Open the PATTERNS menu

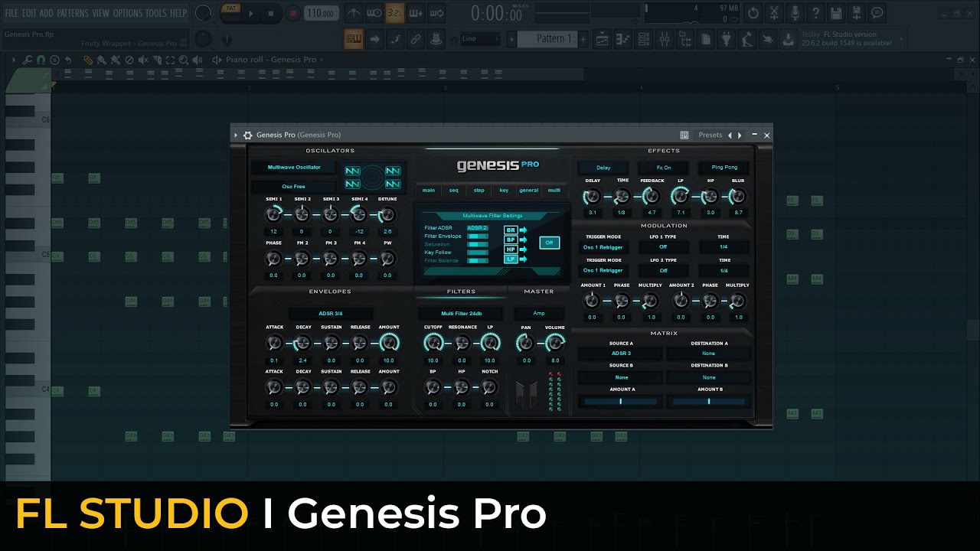[72, 13]
